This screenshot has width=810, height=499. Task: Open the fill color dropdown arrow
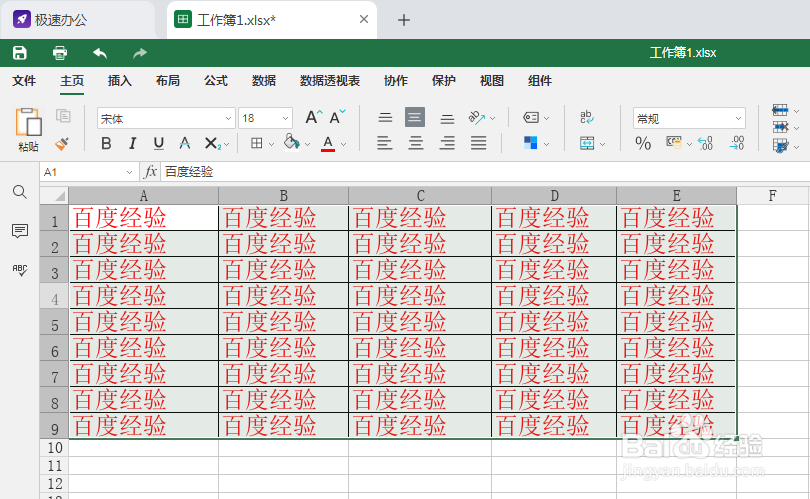[x=307, y=144]
